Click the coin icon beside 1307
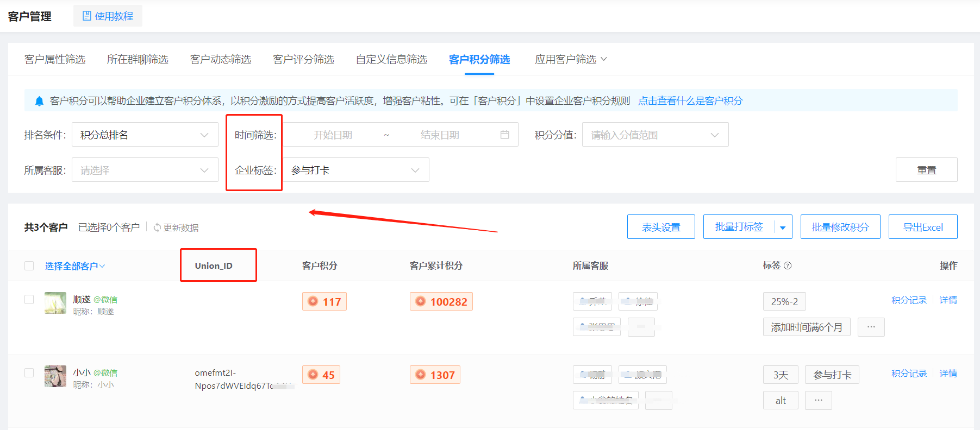The image size is (980, 430). (421, 375)
